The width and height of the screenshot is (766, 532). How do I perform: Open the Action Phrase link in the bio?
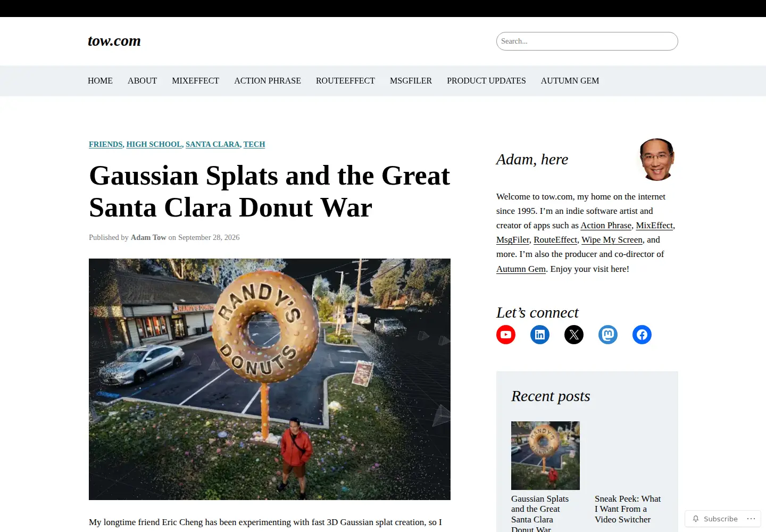click(606, 226)
